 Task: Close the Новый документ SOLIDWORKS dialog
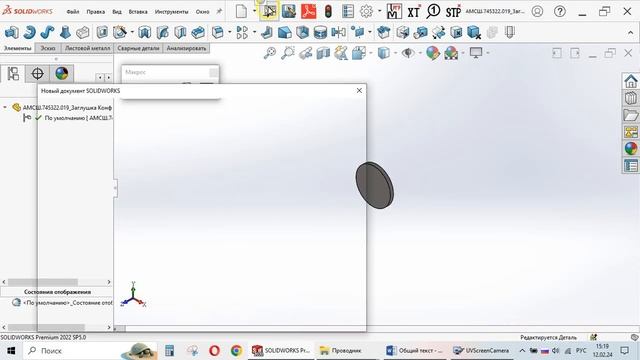pyautogui.click(x=359, y=90)
